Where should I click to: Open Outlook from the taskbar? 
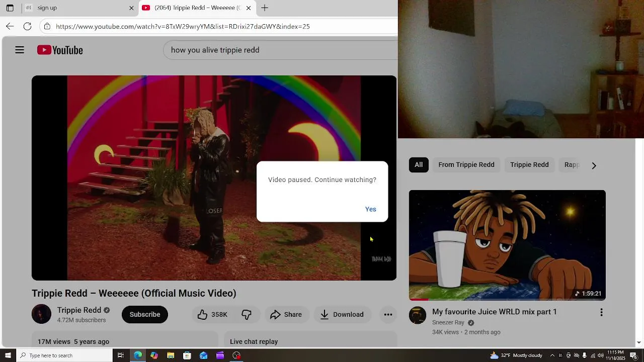(204, 355)
